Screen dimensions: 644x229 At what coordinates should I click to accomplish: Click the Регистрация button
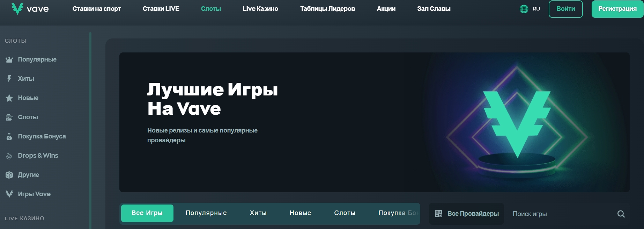[617, 9]
